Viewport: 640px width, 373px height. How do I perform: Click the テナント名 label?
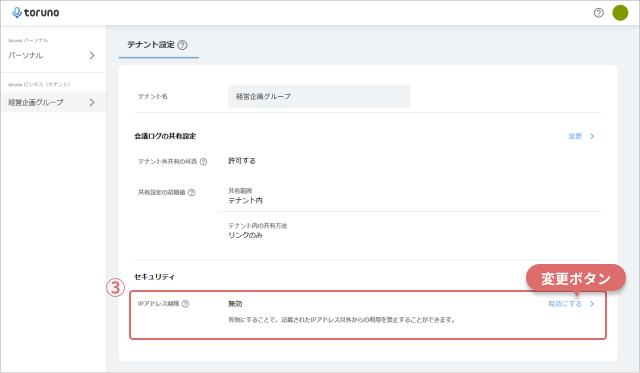point(153,96)
